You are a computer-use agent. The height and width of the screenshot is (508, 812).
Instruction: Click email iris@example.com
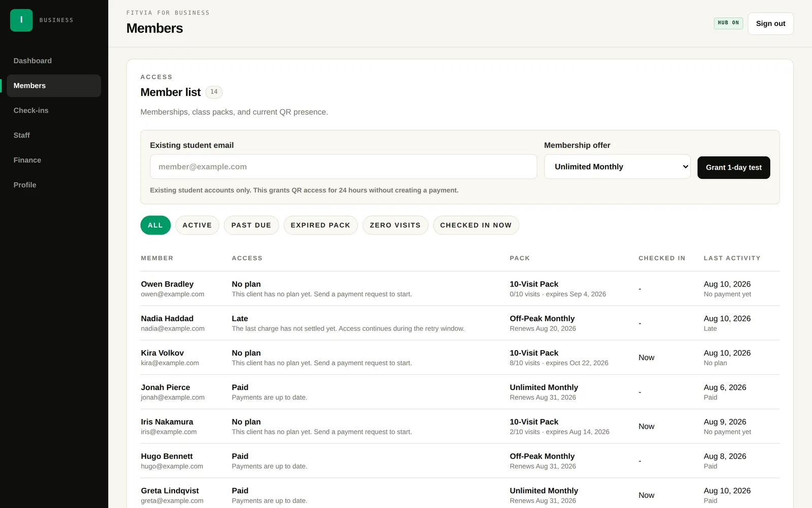[169, 432]
